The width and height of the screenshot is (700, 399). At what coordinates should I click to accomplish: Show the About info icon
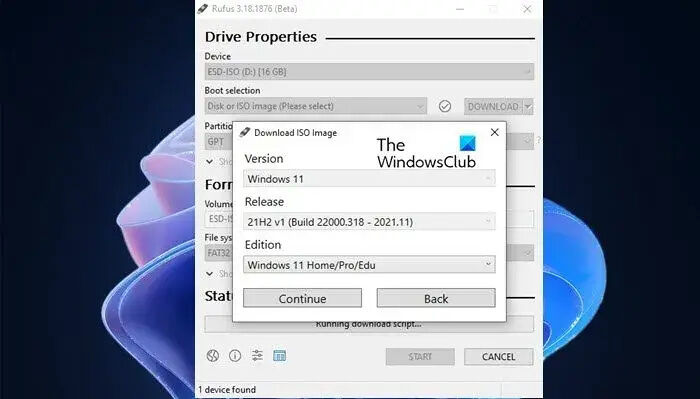[x=235, y=356]
